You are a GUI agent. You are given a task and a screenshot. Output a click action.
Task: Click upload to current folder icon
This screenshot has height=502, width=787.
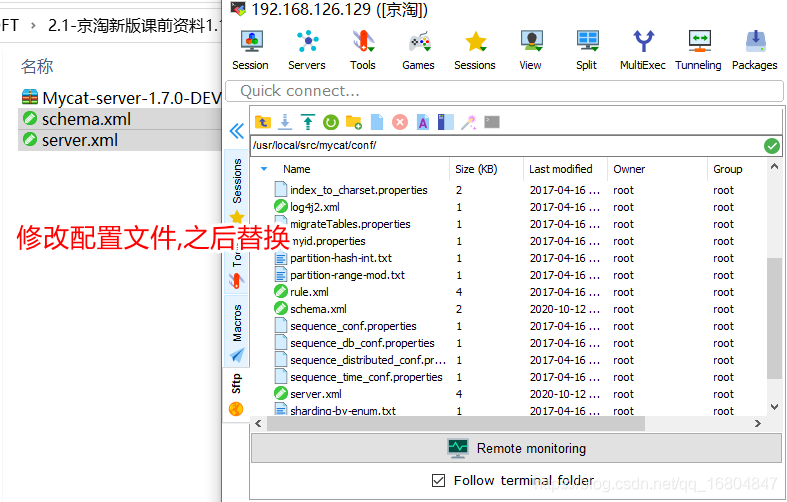tap(308, 122)
